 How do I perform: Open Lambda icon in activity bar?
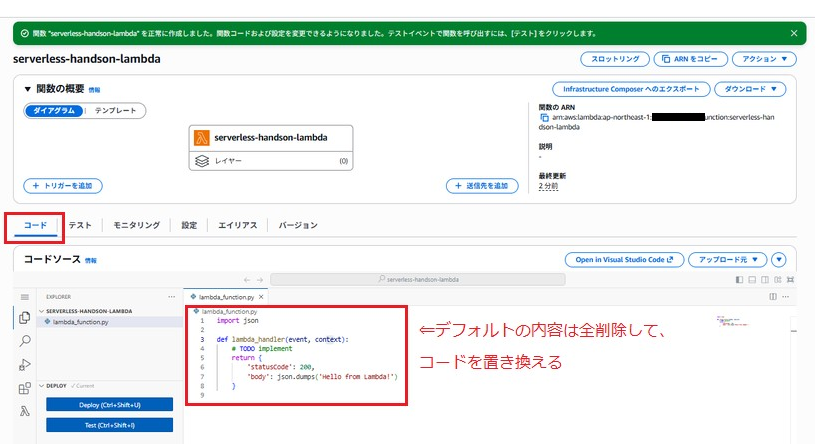[x=24, y=411]
